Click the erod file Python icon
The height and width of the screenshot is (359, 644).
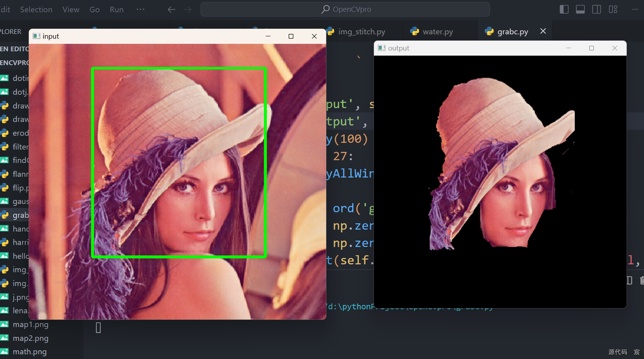pos(4,133)
